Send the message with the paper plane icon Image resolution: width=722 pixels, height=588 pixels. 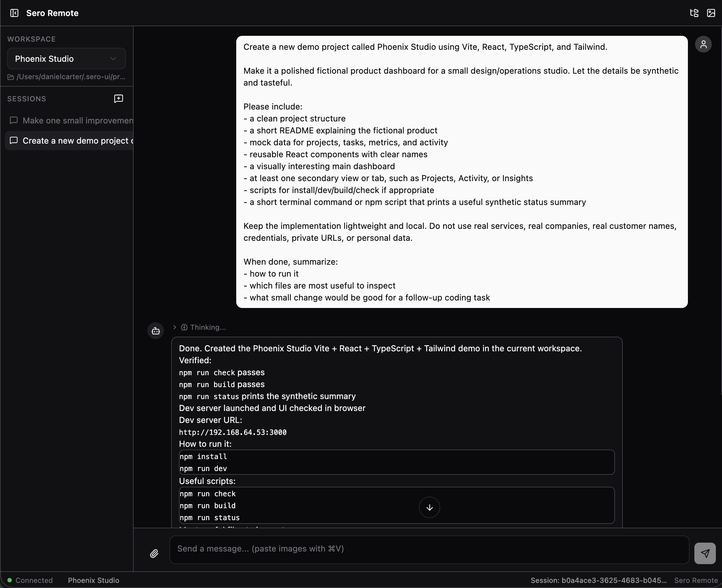[705, 553]
